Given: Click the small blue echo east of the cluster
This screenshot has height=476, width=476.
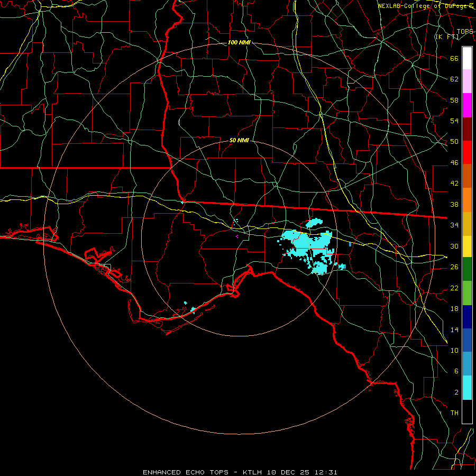Looking at the screenshot, I should (350, 244).
